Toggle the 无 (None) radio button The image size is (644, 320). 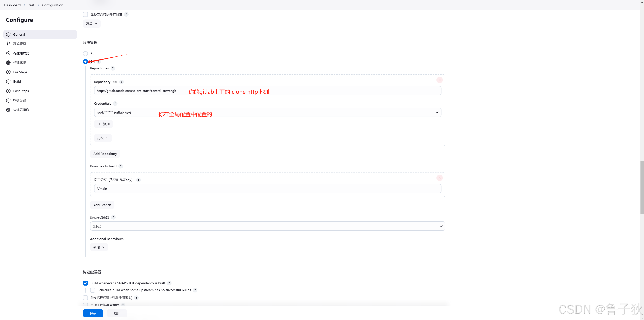tap(85, 53)
